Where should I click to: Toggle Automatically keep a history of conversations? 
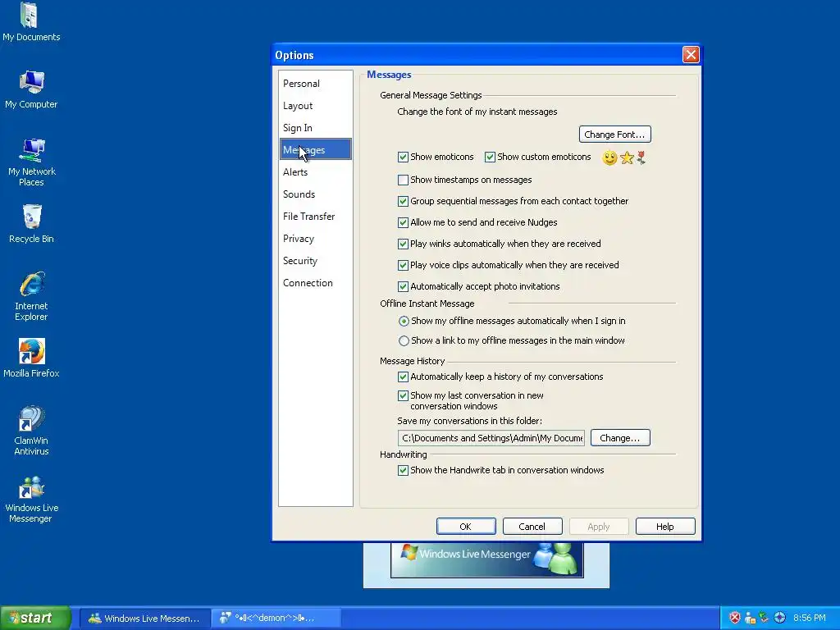pyautogui.click(x=403, y=377)
